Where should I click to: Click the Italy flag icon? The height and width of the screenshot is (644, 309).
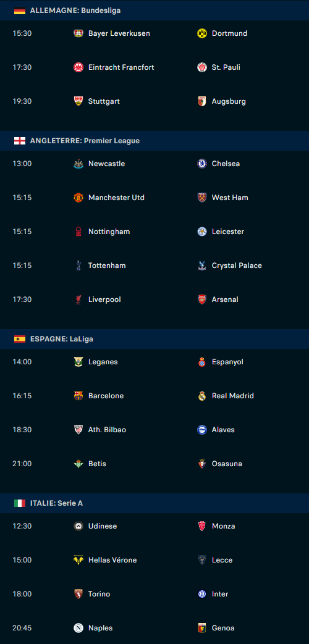point(20,503)
